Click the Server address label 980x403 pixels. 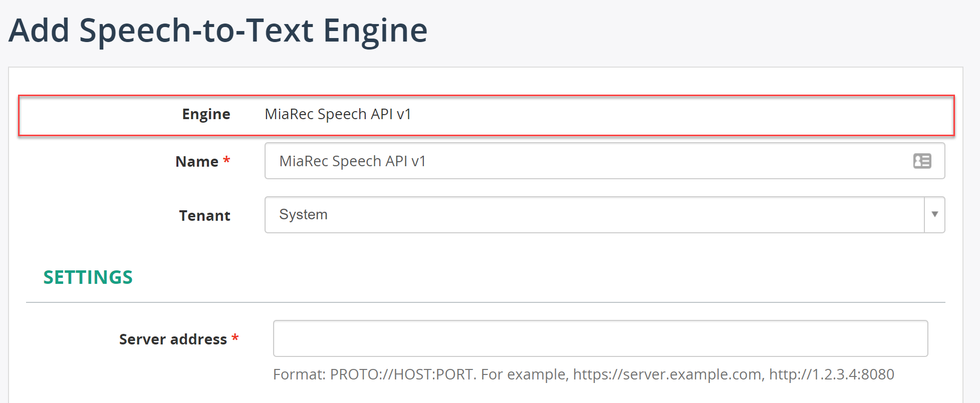173,339
